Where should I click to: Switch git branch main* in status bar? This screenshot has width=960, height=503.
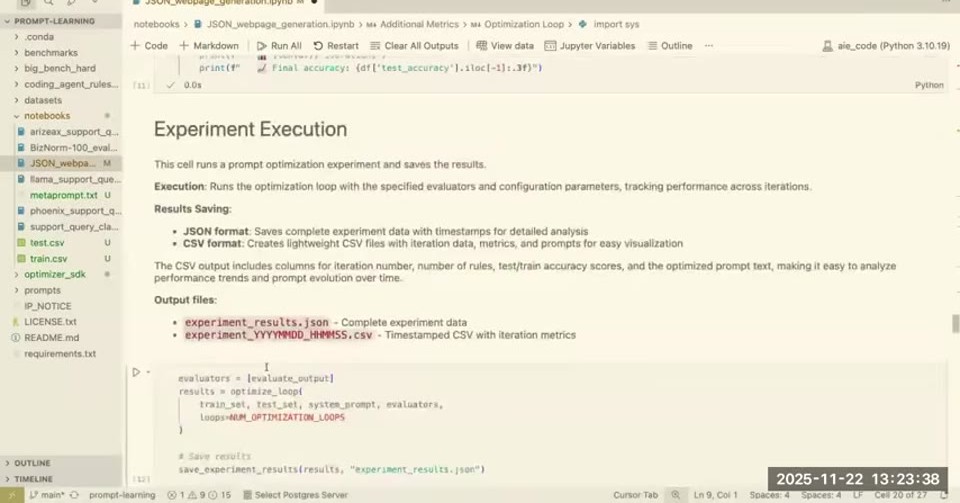(x=47, y=495)
